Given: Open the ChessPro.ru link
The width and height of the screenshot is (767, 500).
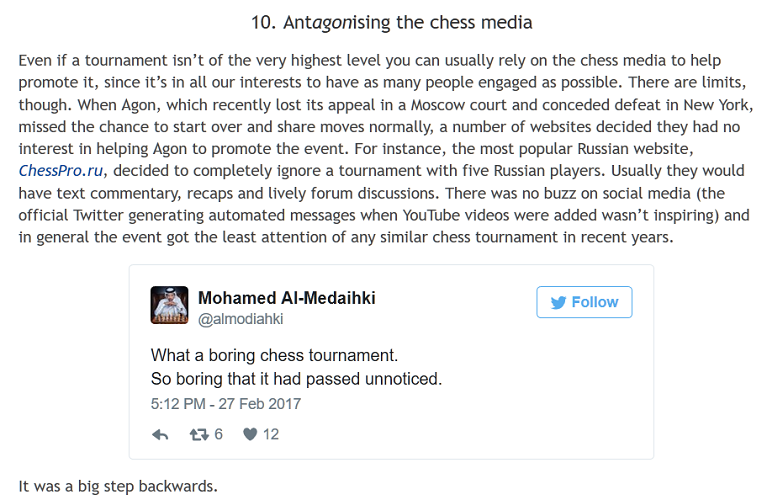Looking at the screenshot, I should pos(60,170).
